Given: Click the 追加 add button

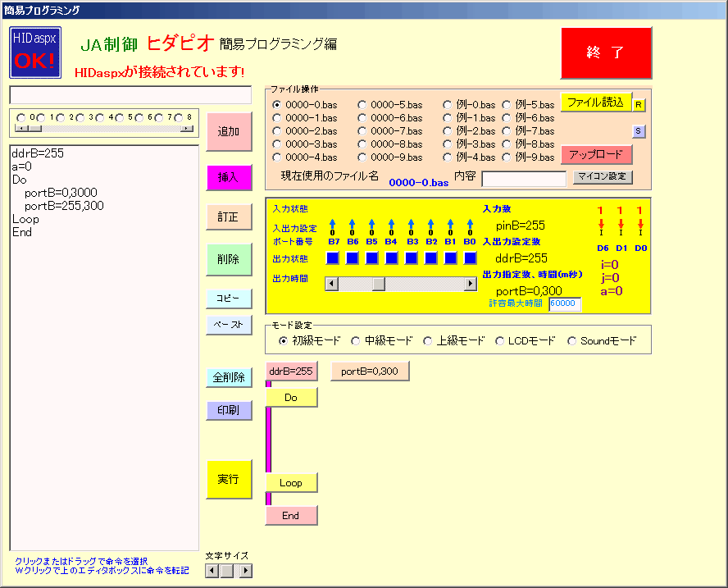Looking at the screenshot, I should tap(229, 132).
